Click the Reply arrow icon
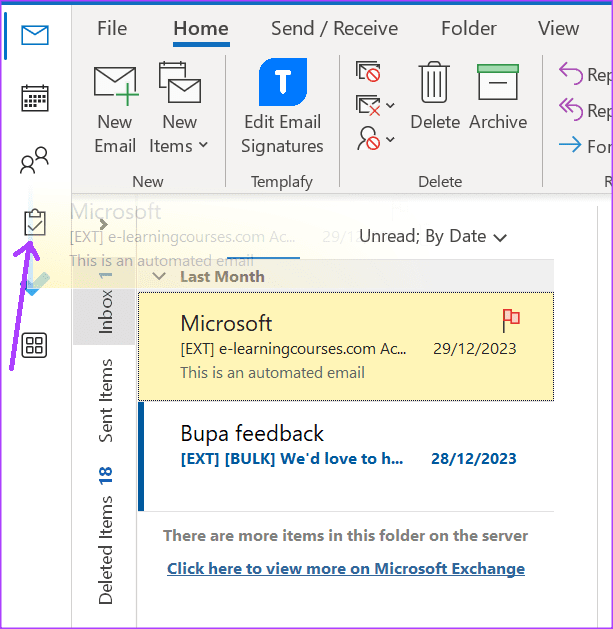Image resolution: width=613 pixels, height=629 pixels. pyautogui.click(x=571, y=73)
